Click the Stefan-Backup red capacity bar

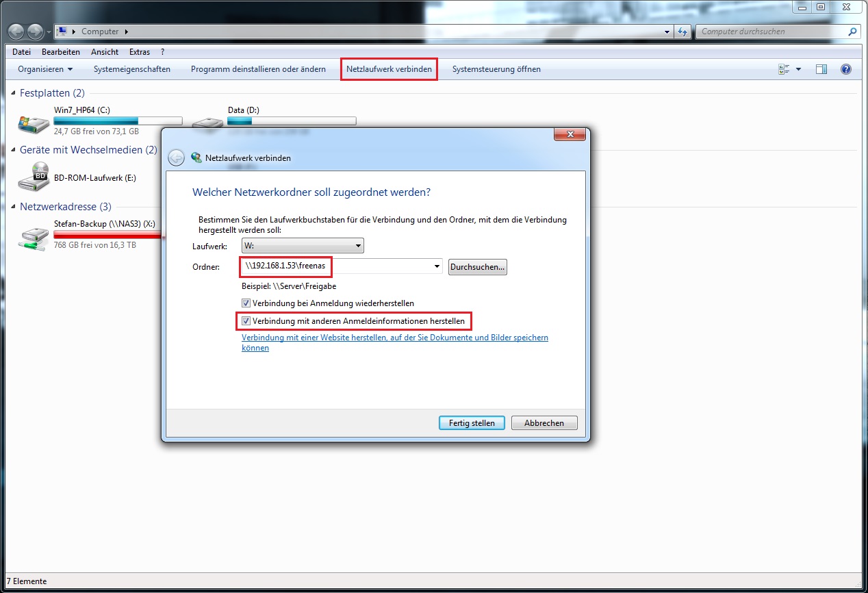coord(107,235)
